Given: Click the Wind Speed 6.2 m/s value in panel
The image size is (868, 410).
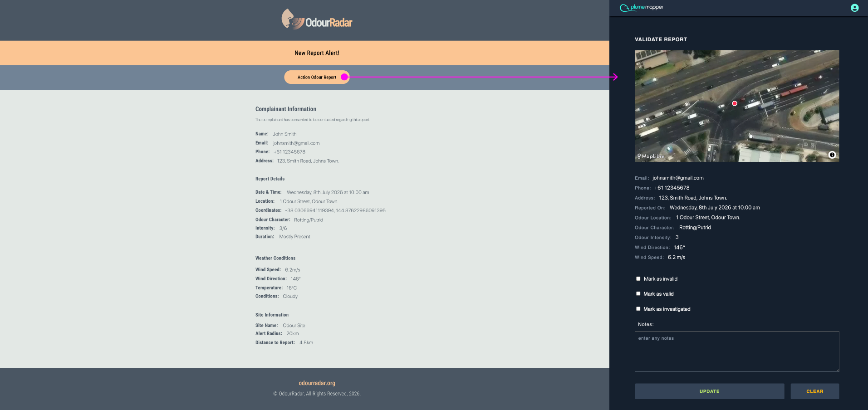Looking at the screenshot, I should tap(676, 257).
